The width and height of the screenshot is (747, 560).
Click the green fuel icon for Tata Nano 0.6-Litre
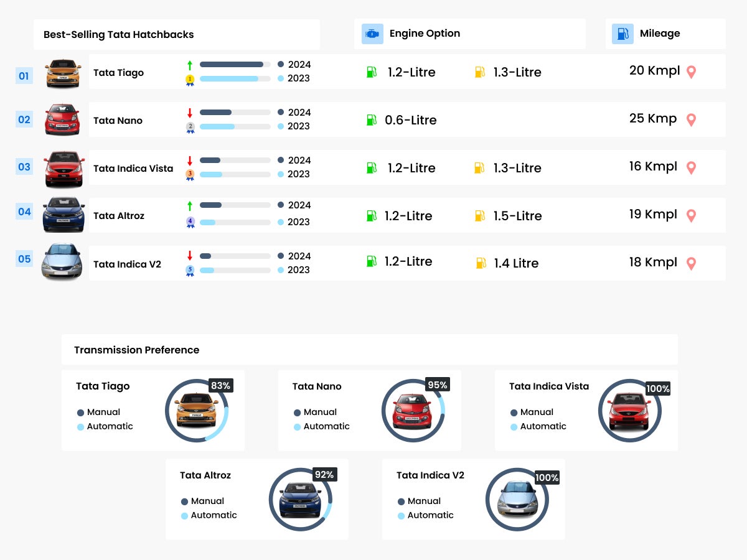click(371, 120)
